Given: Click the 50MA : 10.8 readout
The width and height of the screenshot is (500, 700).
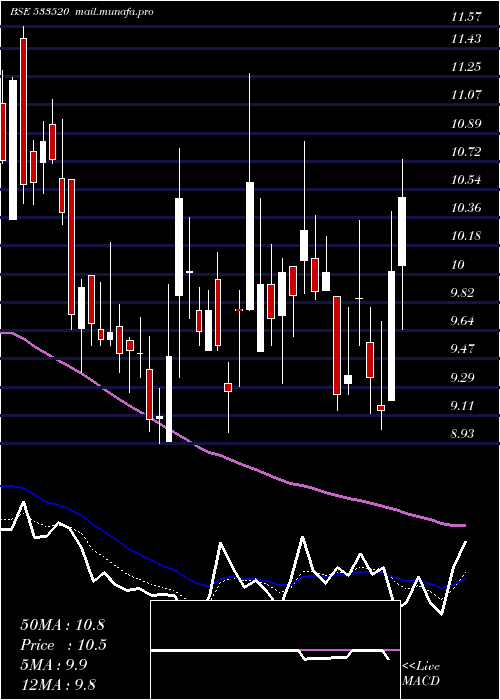Looking at the screenshot, I should 62,625.
